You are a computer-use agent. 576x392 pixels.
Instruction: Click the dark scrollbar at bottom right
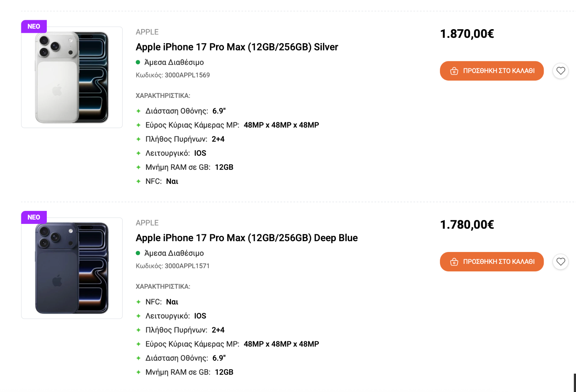click(x=575, y=383)
